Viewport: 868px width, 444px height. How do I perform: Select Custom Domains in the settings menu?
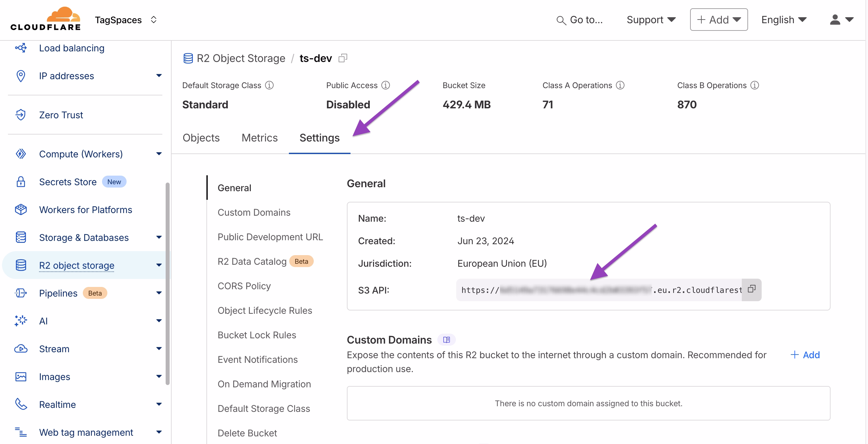pos(254,212)
